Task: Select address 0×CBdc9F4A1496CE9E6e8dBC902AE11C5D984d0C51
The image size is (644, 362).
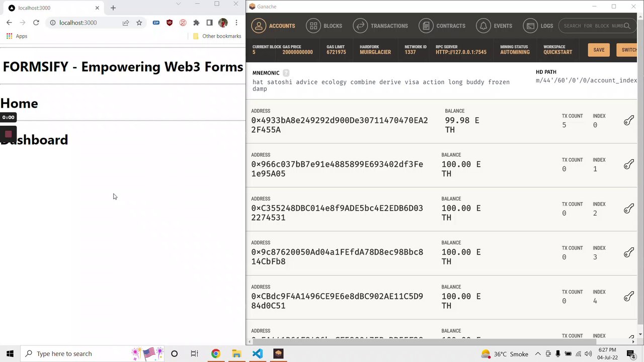Action: click(x=337, y=301)
